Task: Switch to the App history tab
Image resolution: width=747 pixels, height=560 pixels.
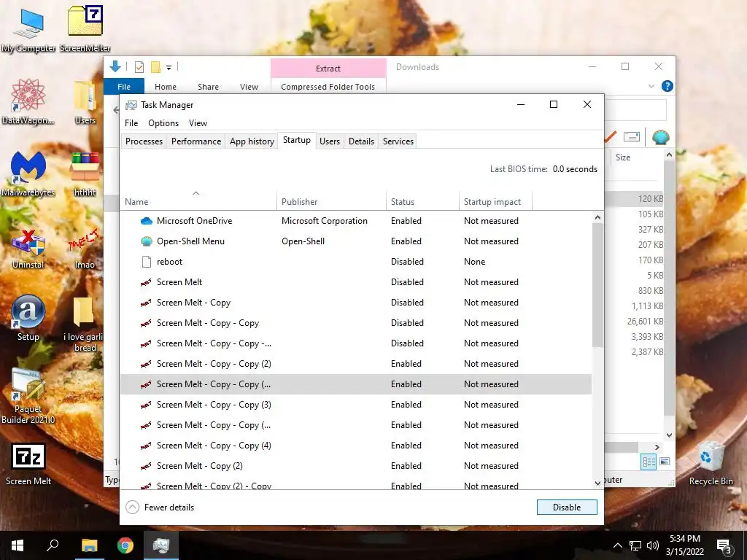Action: pos(252,141)
